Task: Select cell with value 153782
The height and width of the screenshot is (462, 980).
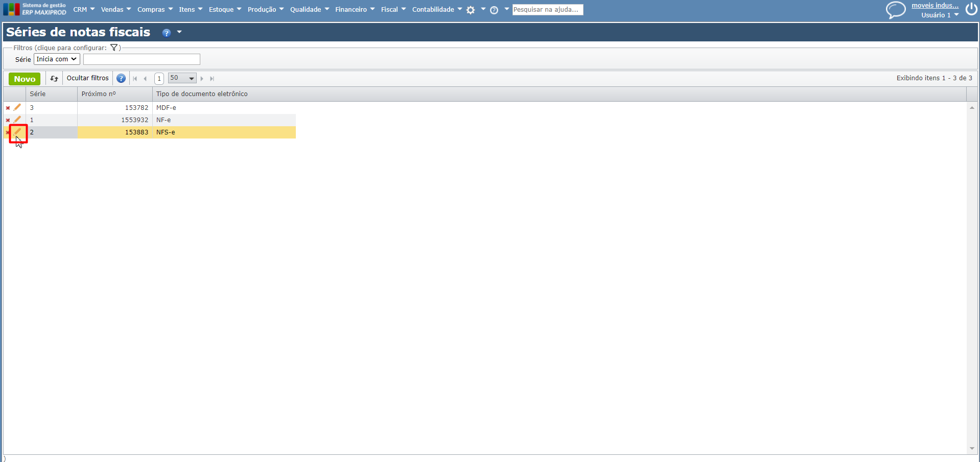Action: [x=115, y=108]
